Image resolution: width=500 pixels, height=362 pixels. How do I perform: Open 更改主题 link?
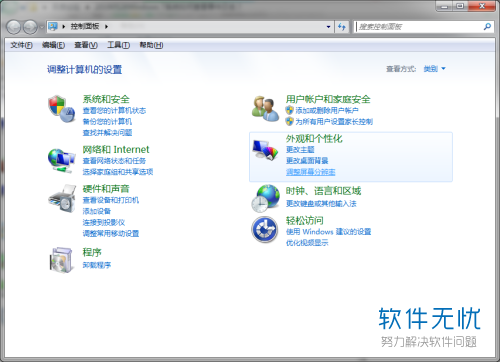(300, 150)
